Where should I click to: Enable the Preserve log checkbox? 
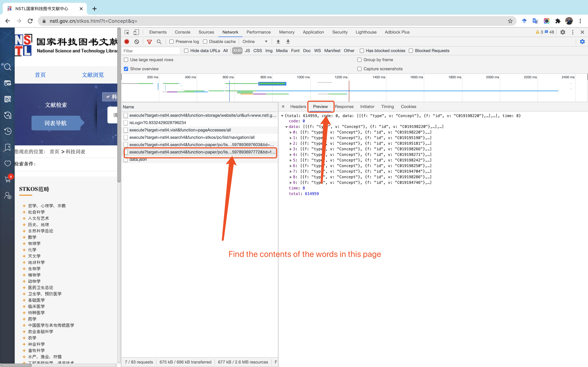pos(171,42)
